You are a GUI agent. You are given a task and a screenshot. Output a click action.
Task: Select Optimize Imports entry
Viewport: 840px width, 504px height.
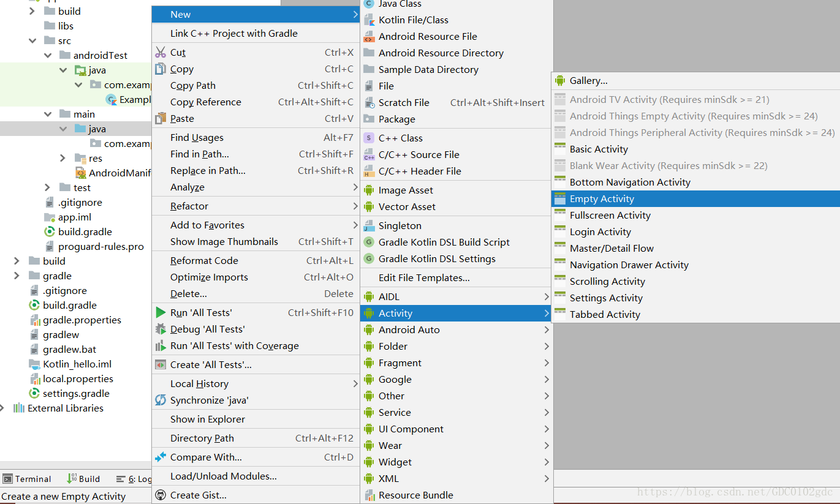pyautogui.click(x=255, y=277)
